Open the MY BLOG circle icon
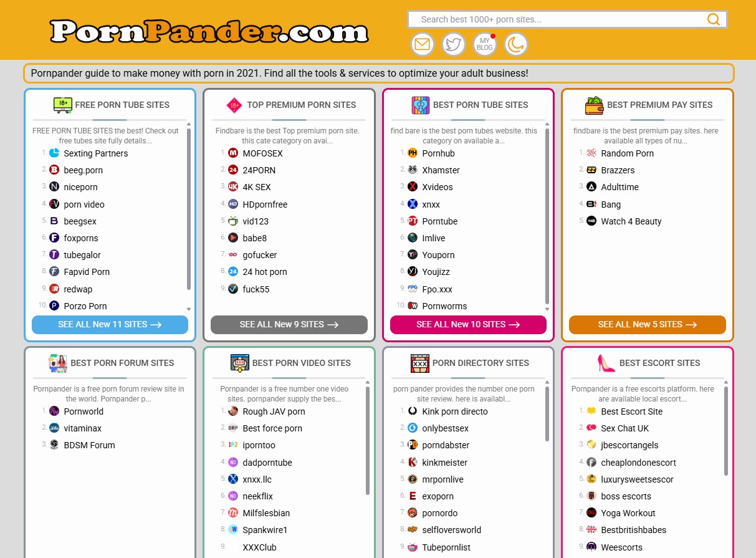Screen dimensions: 756x558 pos(484,44)
